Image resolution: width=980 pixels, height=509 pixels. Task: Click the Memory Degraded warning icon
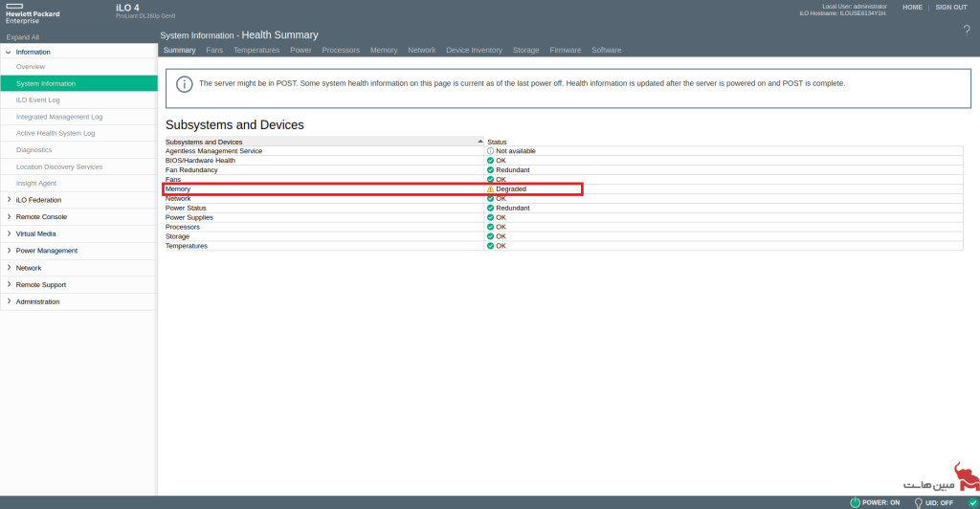point(490,189)
